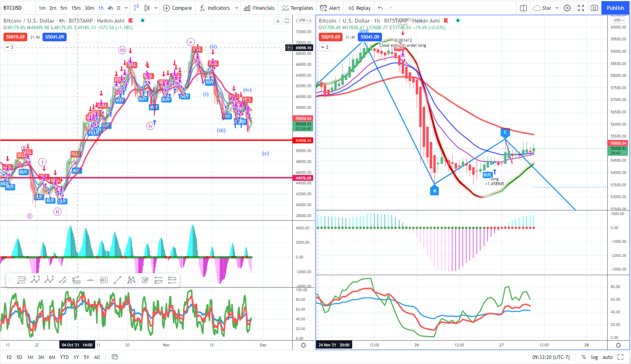Image resolution: width=631 pixels, height=364 pixels.
Task: Select the Fib channel drawing tool
Action: click(159, 280)
